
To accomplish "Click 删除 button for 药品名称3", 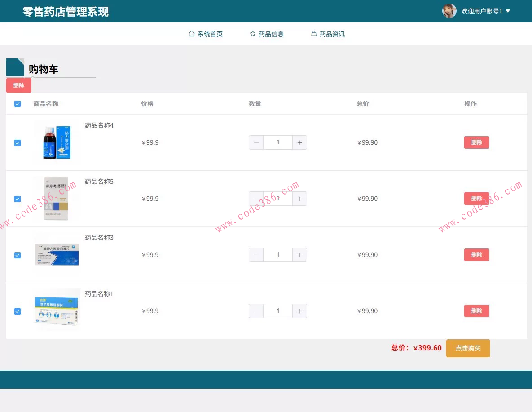I will (476, 255).
